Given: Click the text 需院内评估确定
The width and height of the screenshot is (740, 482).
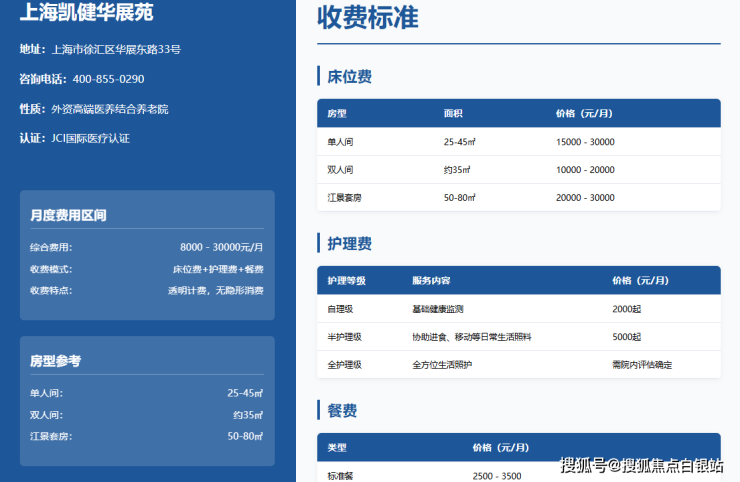Looking at the screenshot, I should tap(642, 365).
